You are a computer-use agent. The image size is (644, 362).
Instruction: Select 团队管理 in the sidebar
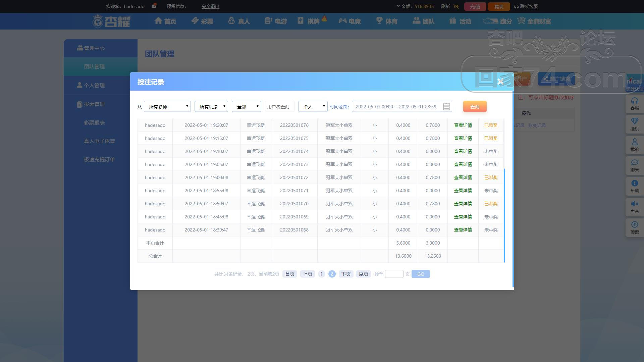click(x=101, y=66)
